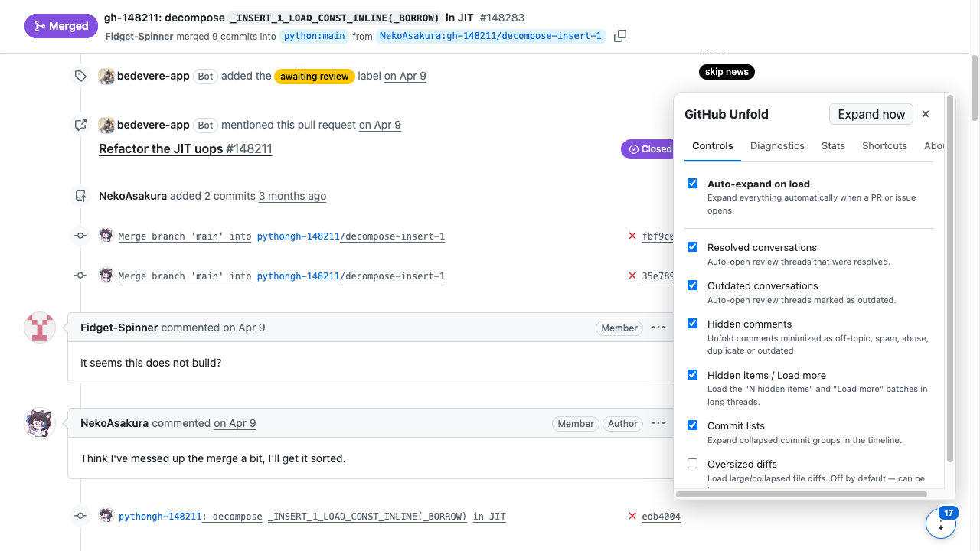Image resolution: width=980 pixels, height=551 pixels.
Task: Uncheck Resolved conversations option
Action: (x=693, y=247)
